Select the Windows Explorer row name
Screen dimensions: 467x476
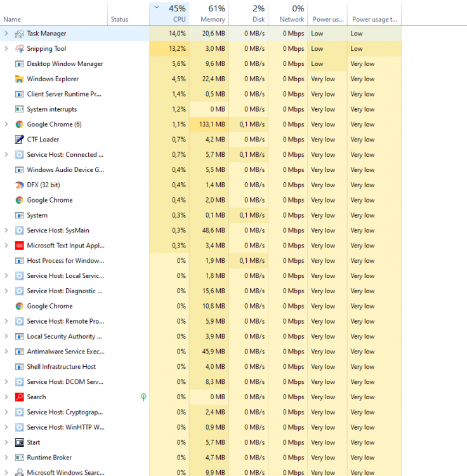point(53,79)
